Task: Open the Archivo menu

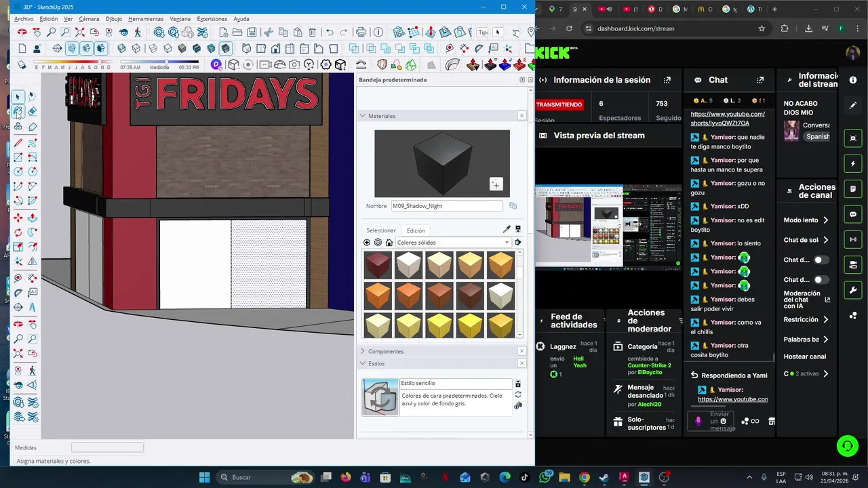Action: pos(24,19)
